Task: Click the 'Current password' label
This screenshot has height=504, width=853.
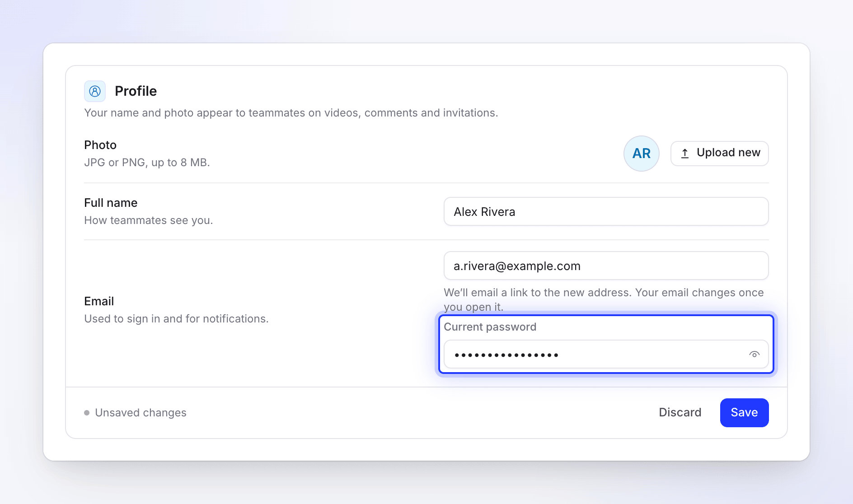Action: point(490,327)
